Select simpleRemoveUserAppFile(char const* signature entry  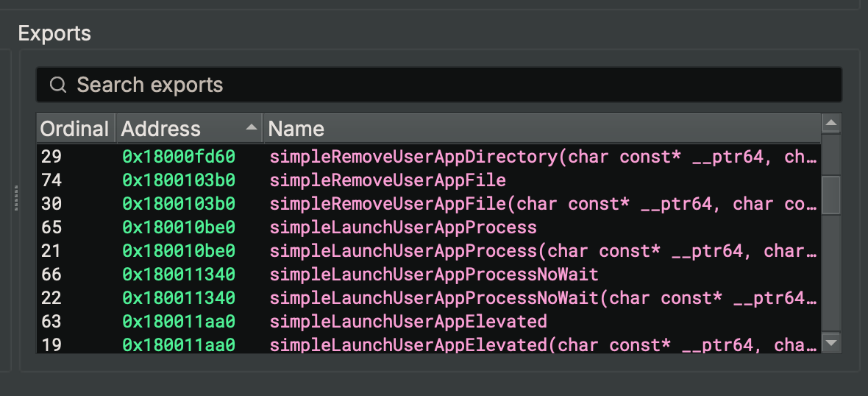point(543,204)
